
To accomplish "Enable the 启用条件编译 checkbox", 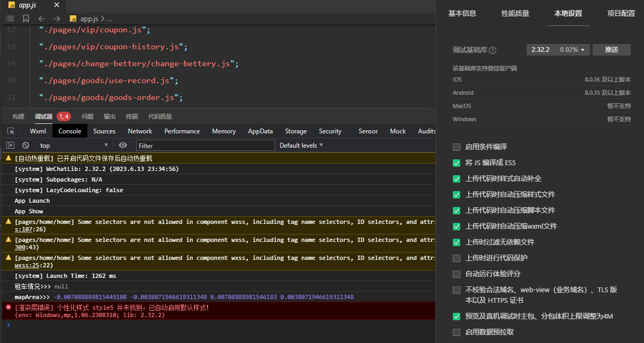I will (x=457, y=147).
